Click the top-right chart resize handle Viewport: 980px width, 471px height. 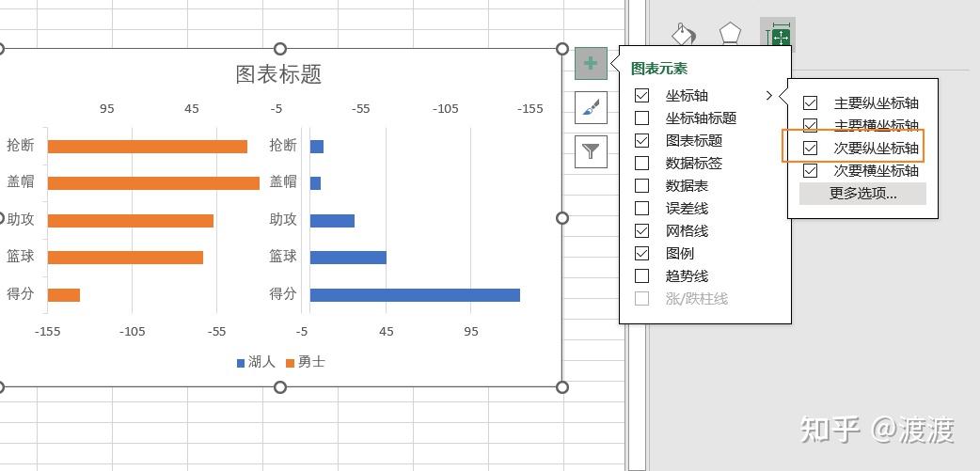561,49
